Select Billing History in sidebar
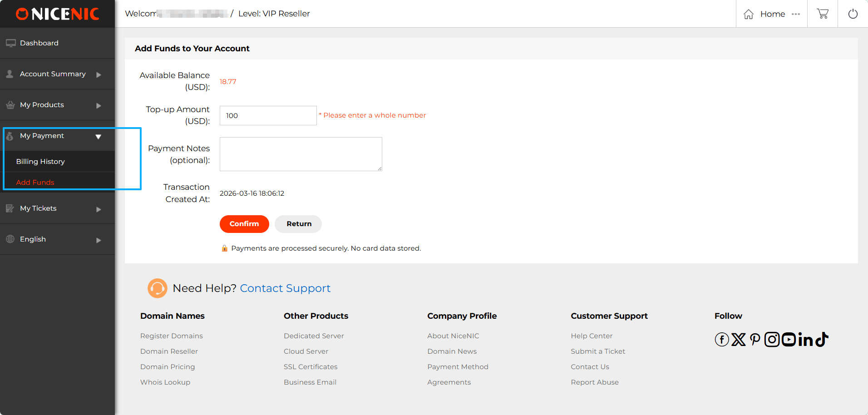Image resolution: width=868 pixels, height=415 pixels. (x=40, y=162)
